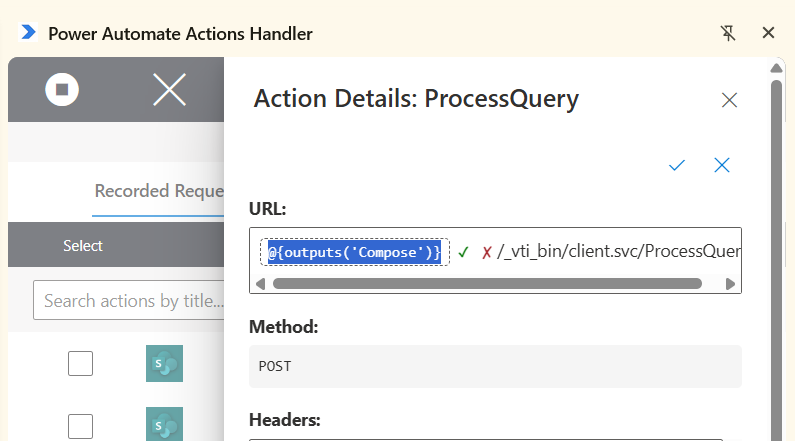Click the panel's vertical scrollbar thumb
Image resolution: width=795 pixels, height=441 pixels.
pyautogui.click(x=776, y=259)
